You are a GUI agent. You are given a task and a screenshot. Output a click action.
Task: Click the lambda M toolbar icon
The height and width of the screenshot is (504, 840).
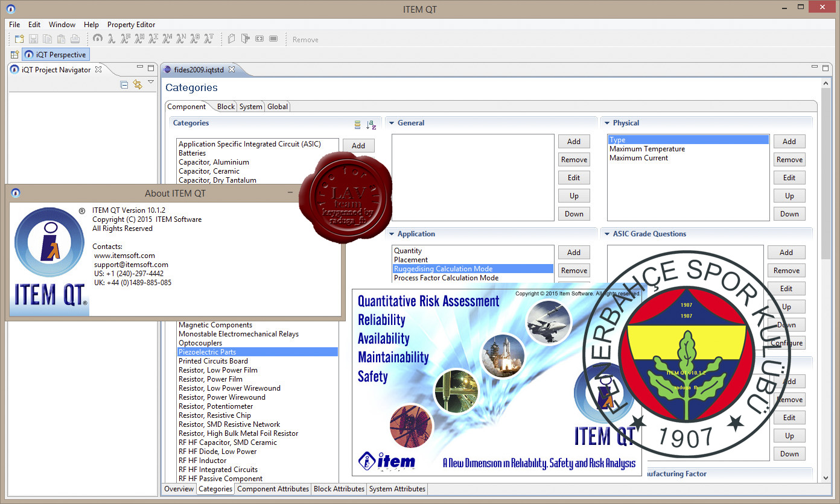[x=167, y=39]
